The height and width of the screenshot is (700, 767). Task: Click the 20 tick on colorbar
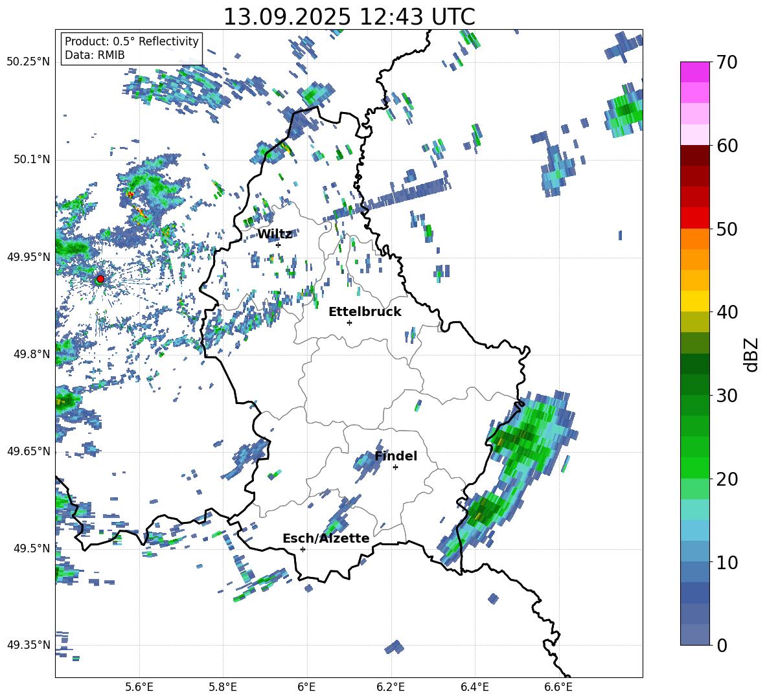[x=727, y=479]
